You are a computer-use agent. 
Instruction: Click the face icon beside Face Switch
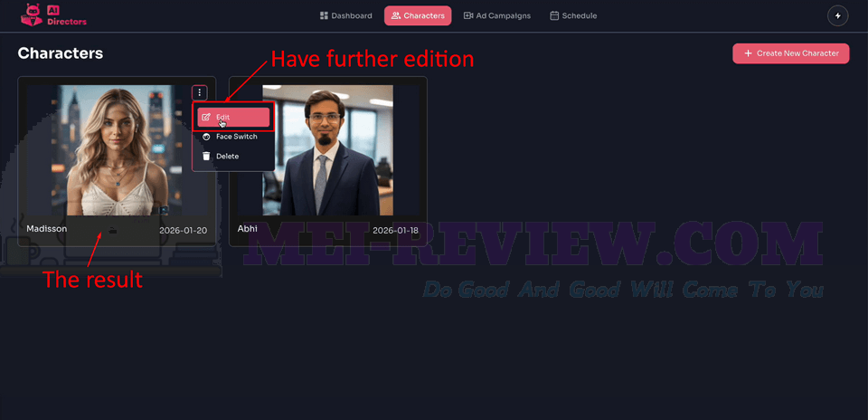pos(206,137)
